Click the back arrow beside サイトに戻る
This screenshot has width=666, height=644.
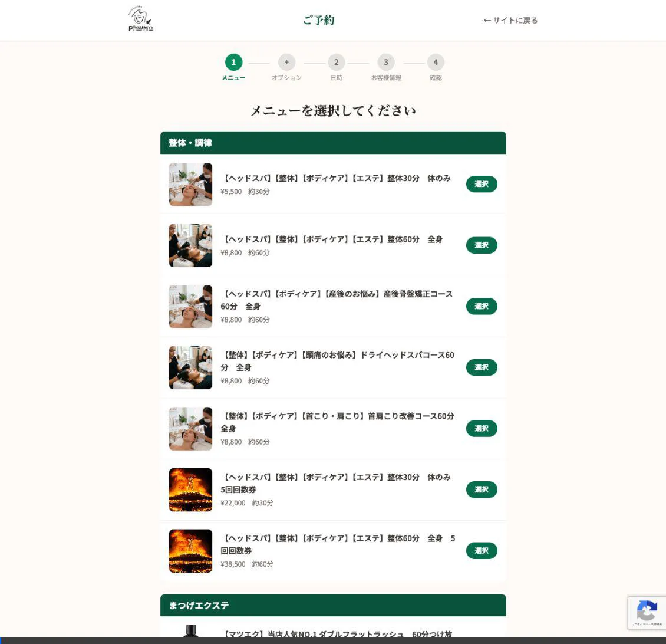coord(487,20)
